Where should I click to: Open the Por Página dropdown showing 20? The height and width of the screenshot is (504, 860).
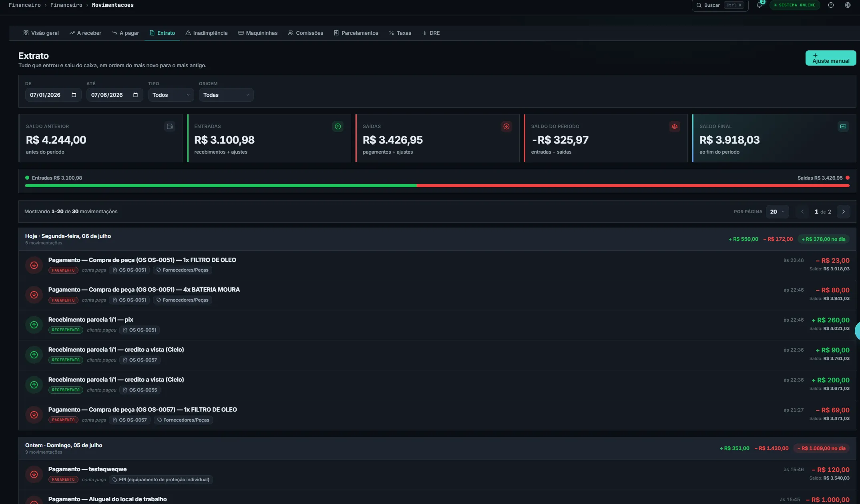(777, 212)
